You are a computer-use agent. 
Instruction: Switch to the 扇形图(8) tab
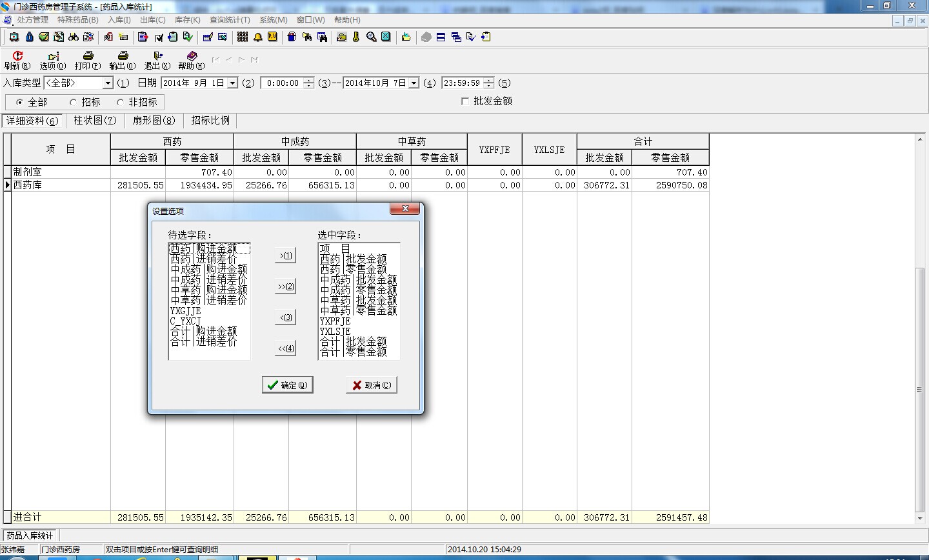click(x=154, y=121)
